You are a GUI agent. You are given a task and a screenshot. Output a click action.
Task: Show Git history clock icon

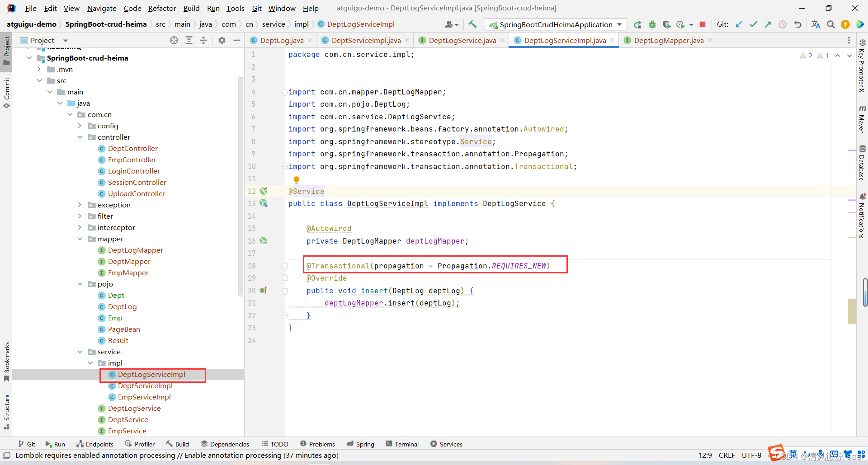tap(783, 24)
